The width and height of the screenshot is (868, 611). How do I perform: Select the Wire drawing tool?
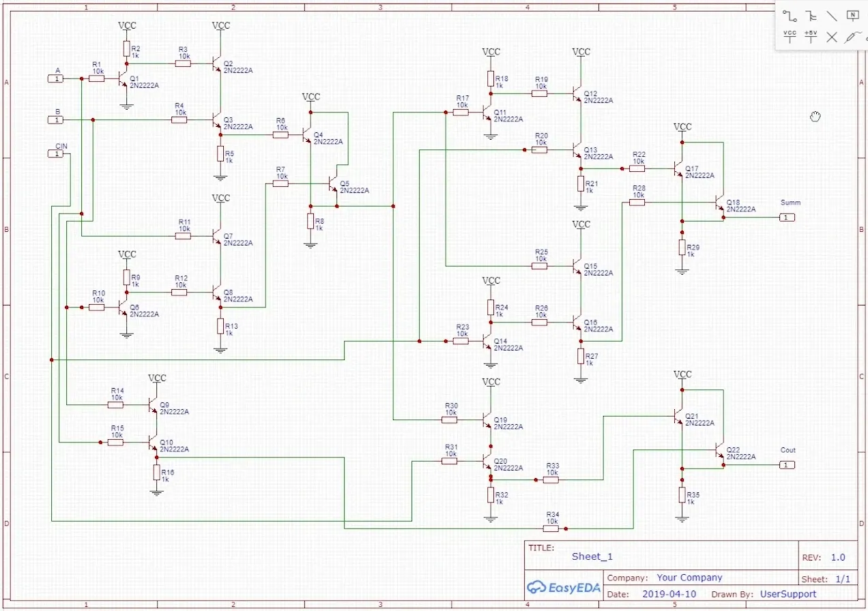[x=790, y=15]
